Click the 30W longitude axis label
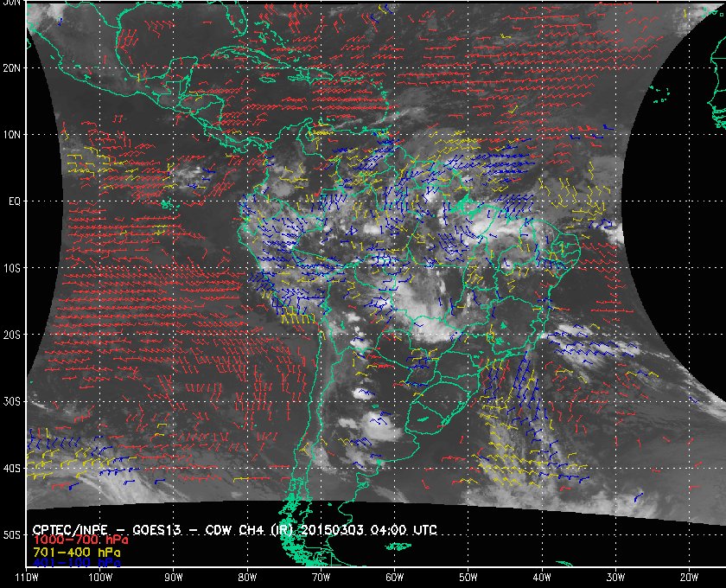Viewport: 726px width, 588px height. click(x=615, y=578)
